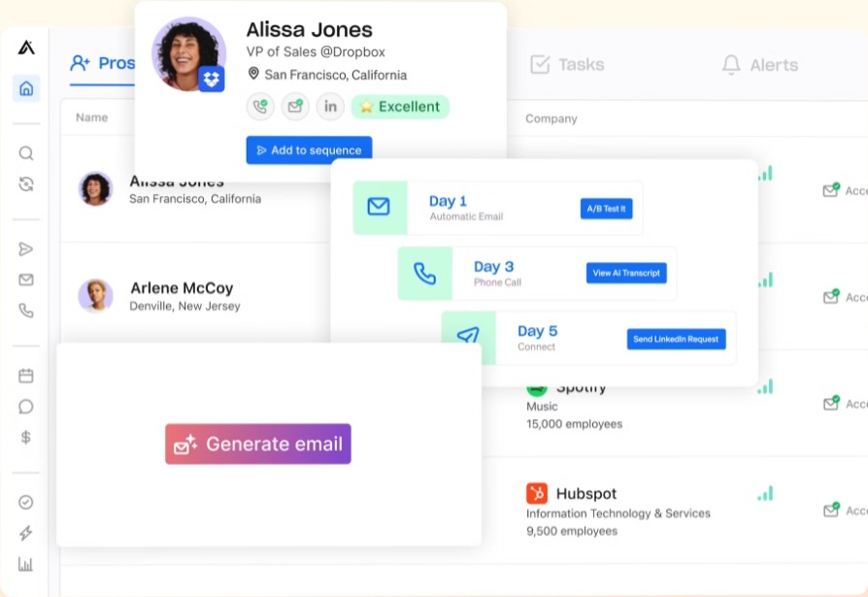Click email access icon in Spotify row
868x597 pixels.
[x=831, y=404]
